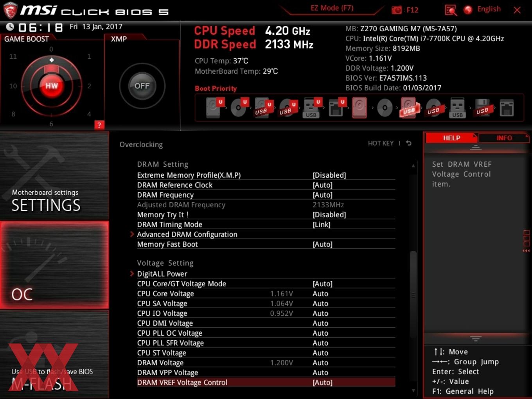Image resolution: width=532 pixels, height=399 pixels.
Task: Select the CPU DMI Voltage Auto field
Action: point(320,323)
